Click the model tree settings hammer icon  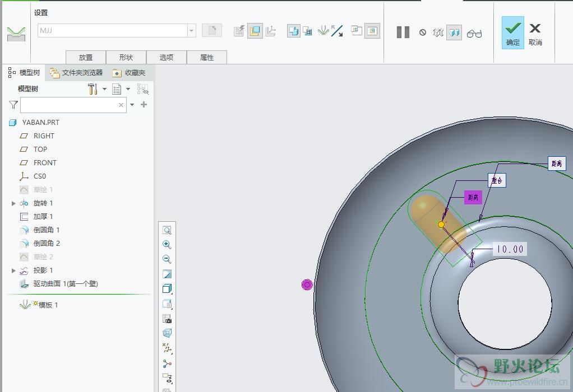[x=93, y=88]
